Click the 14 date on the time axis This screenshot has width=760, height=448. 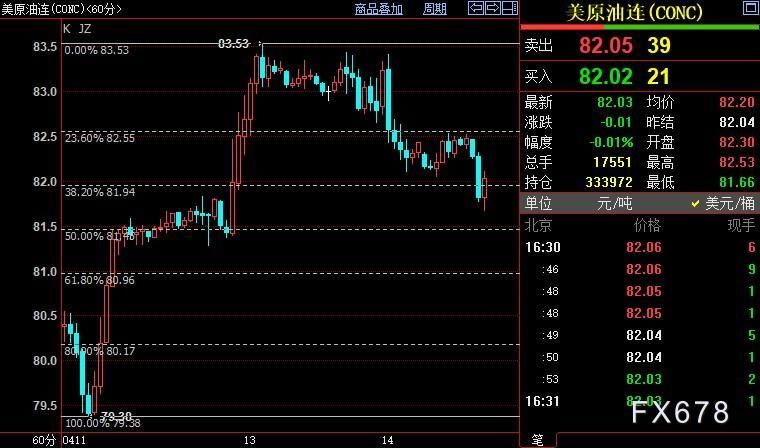pos(387,440)
